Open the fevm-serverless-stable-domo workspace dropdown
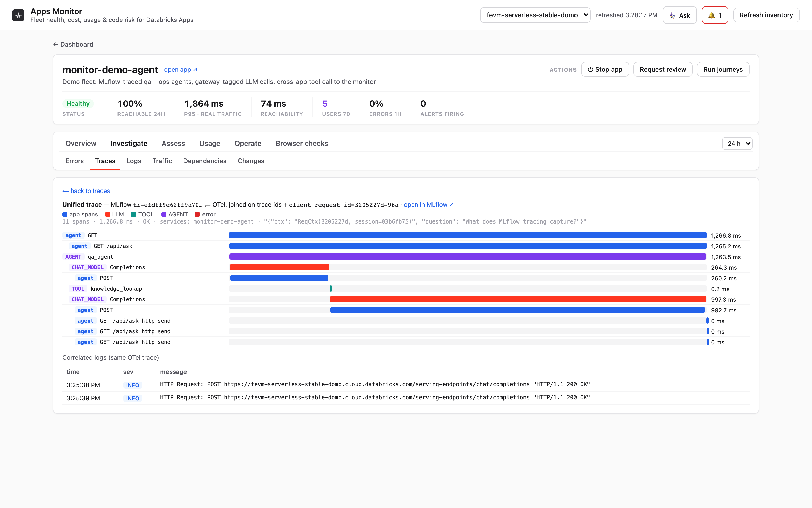This screenshot has width=812, height=508. click(535, 15)
